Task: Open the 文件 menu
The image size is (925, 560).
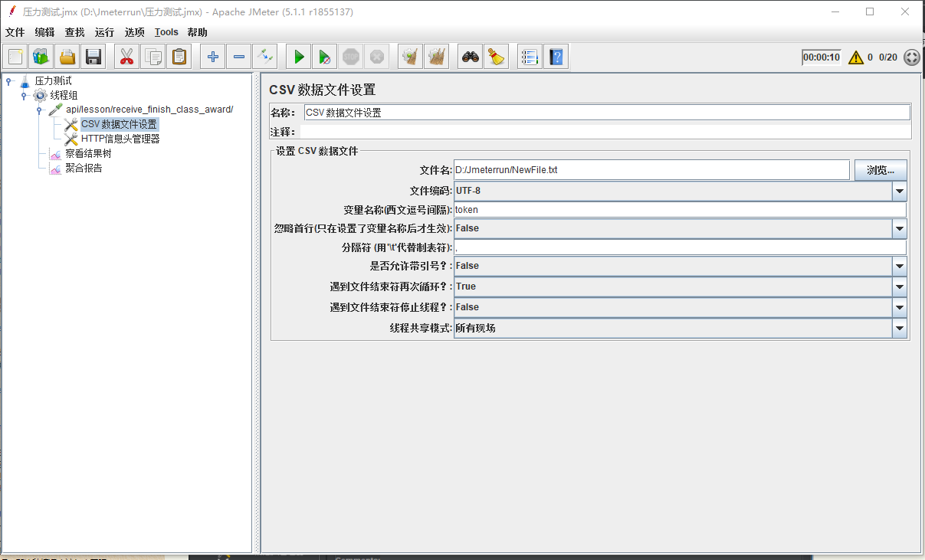Action: tap(15, 32)
